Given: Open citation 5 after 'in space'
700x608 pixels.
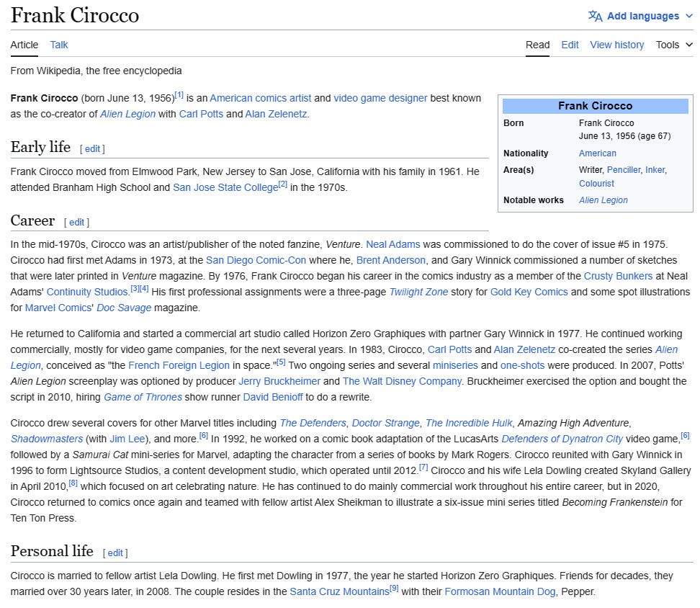Looking at the screenshot, I should coord(281,362).
